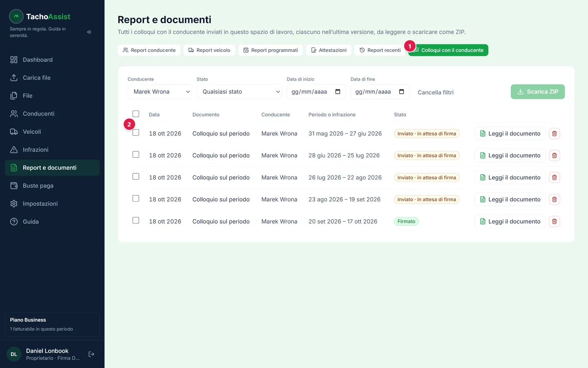Delete the 31 mag 2026 – 27 giu 2026 document
The height and width of the screenshot is (368, 588).
tap(554, 133)
